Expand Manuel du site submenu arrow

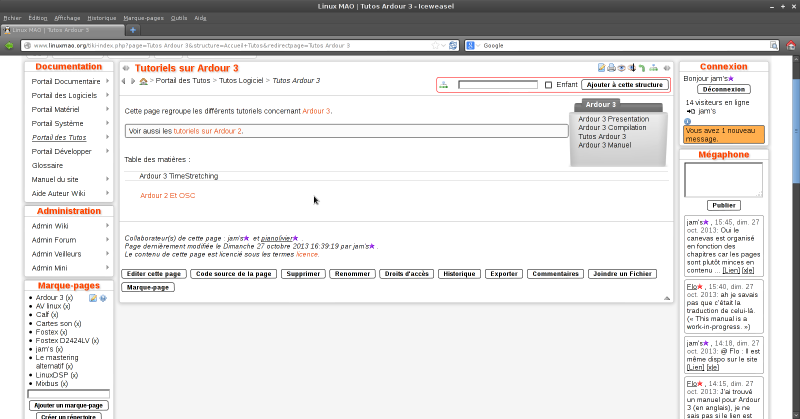coord(107,179)
